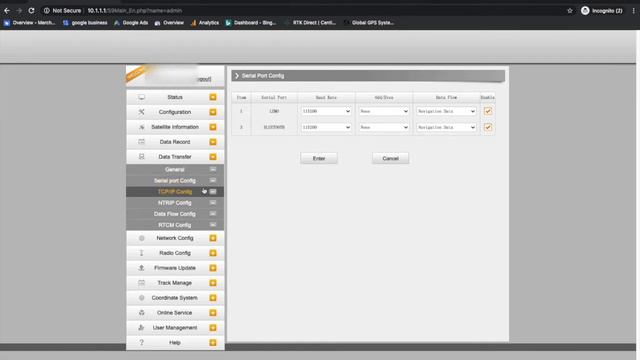The width and height of the screenshot is (640, 360).
Task: Click the monitor icon beside Status
Action: click(141, 97)
